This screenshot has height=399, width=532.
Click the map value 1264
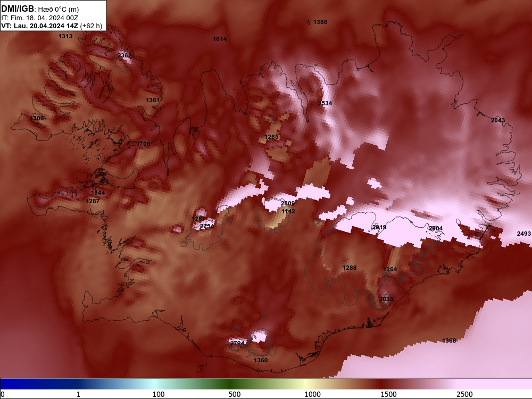click(x=390, y=269)
